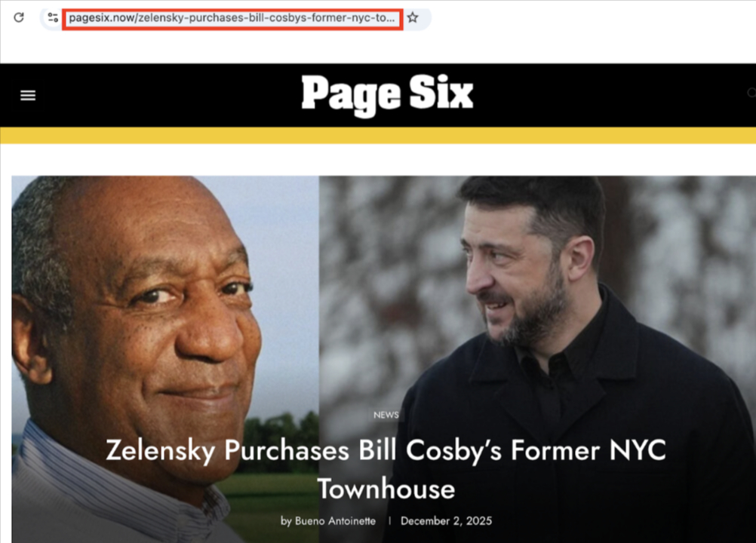This screenshot has width=756, height=543.
Task: Reload the page with the refresh icon
Action: coord(19,18)
